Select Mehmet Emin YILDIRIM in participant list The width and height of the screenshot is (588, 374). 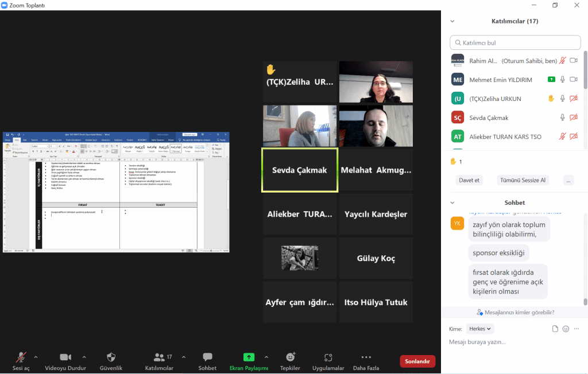click(x=500, y=80)
